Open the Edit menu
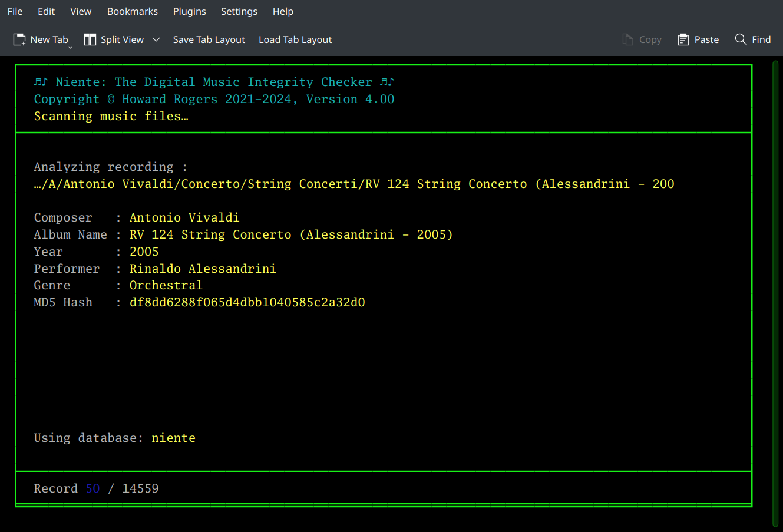 [x=46, y=11]
